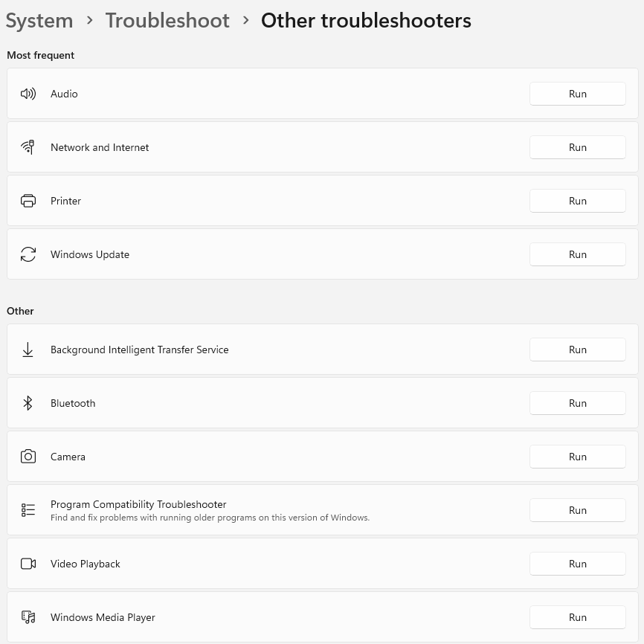Screen dimensions: 644x644
Task: Run the Camera troubleshooter
Action: (578, 457)
